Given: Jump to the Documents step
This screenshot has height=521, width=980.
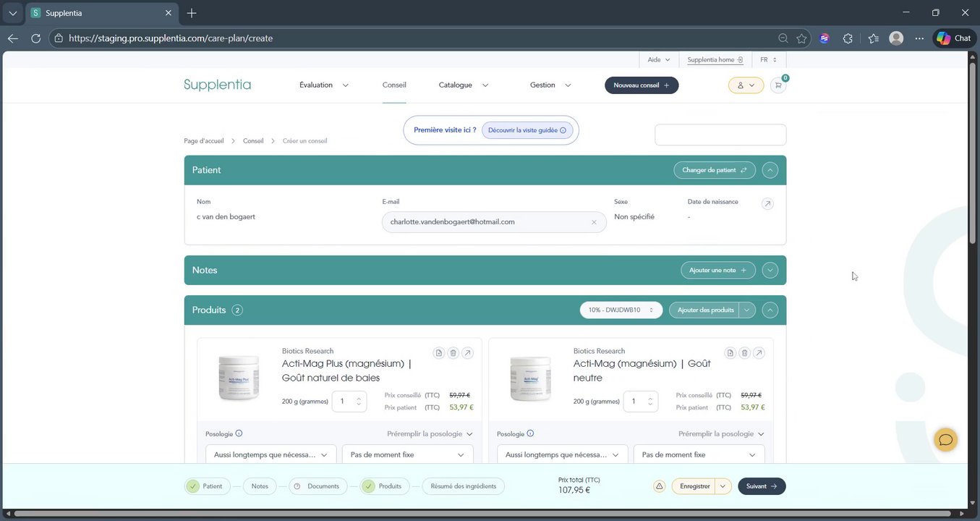Looking at the screenshot, I should point(318,486).
